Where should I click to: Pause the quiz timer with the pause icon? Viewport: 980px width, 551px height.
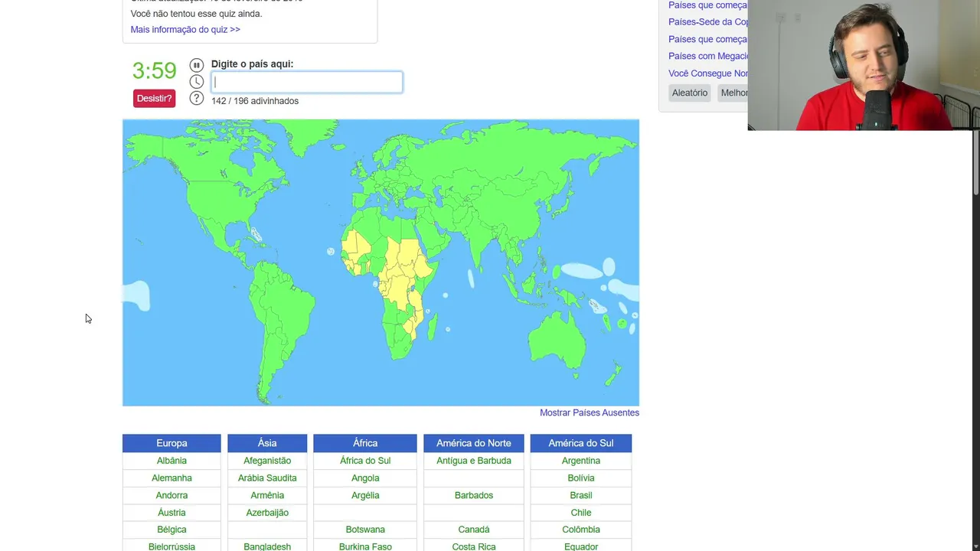click(x=197, y=65)
